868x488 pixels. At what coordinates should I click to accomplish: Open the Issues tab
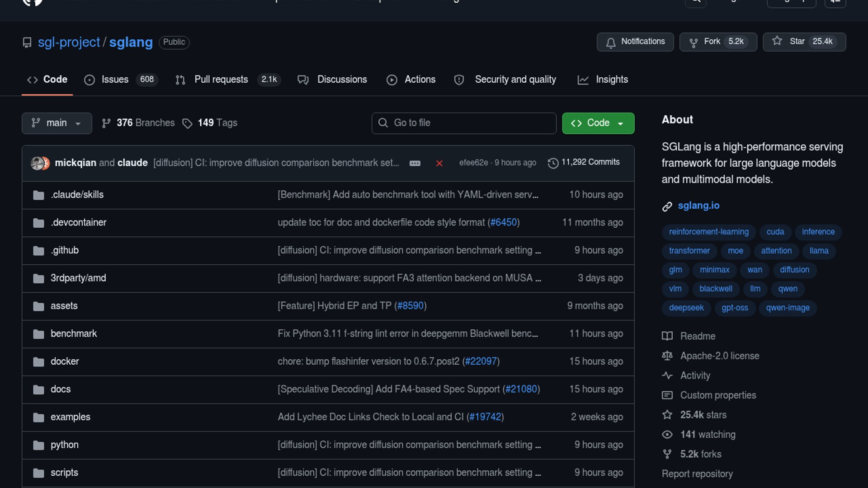[x=115, y=80]
